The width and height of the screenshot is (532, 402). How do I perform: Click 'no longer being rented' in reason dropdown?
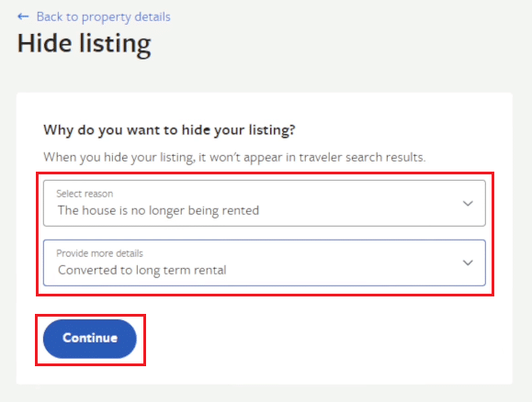click(195, 210)
